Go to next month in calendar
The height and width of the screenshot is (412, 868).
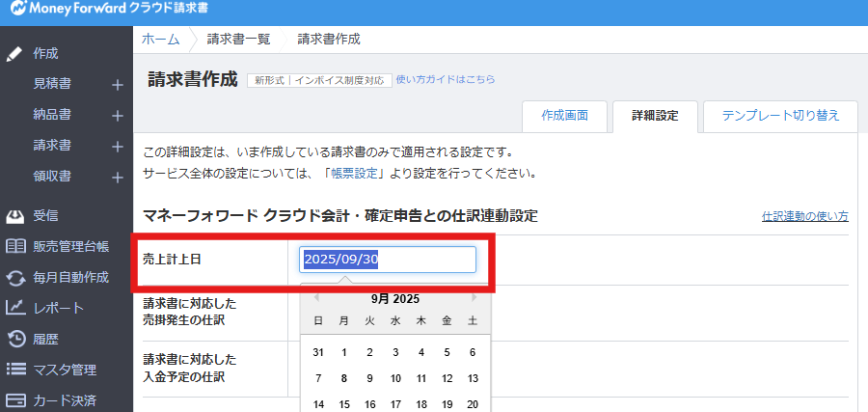[x=474, y=298]
